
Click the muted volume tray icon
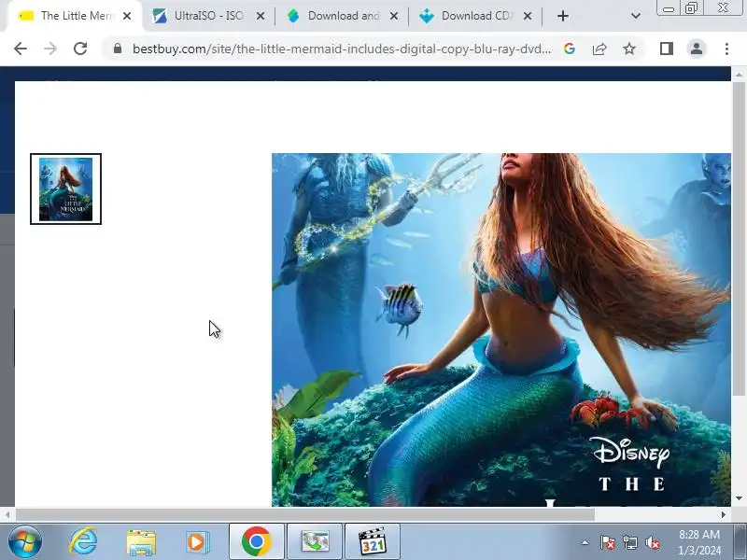point(653,542)
